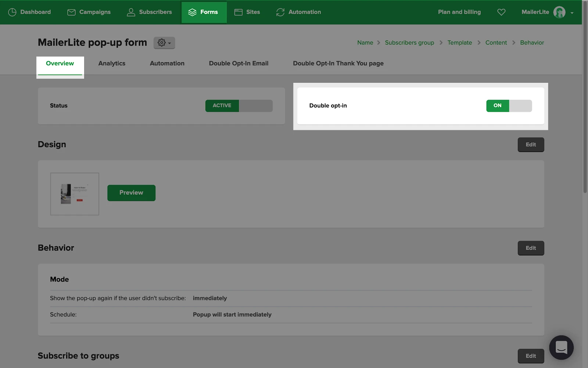Go to Subscribers group breadcrumb step
Viewport: 588px width, 368px height.
point(409,43)
